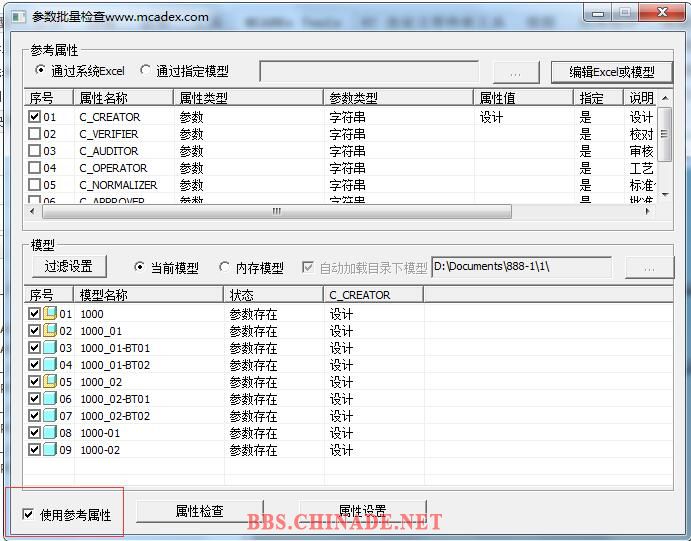Screen dimensions: 691x541
Task: Click the reference model path input field
Action: [x=369, y=71]
